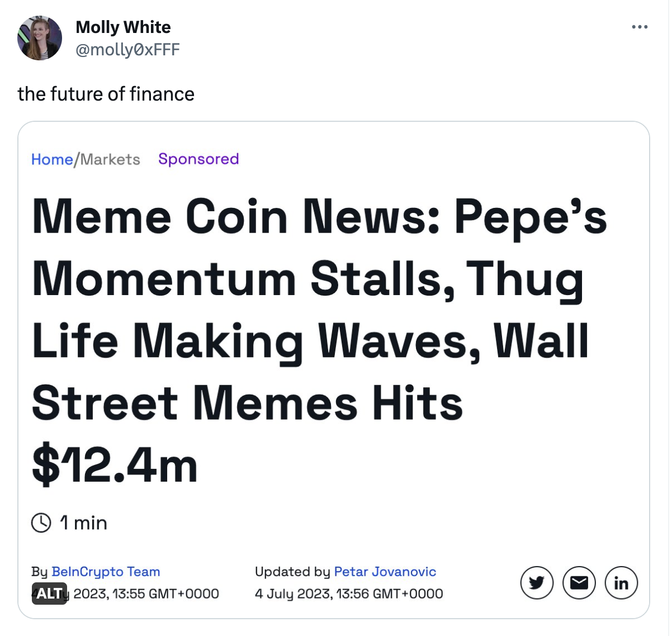Click the 13:56 GMT updated timestamp
Viewport: 672px width, 636px height.
point(349,594)
